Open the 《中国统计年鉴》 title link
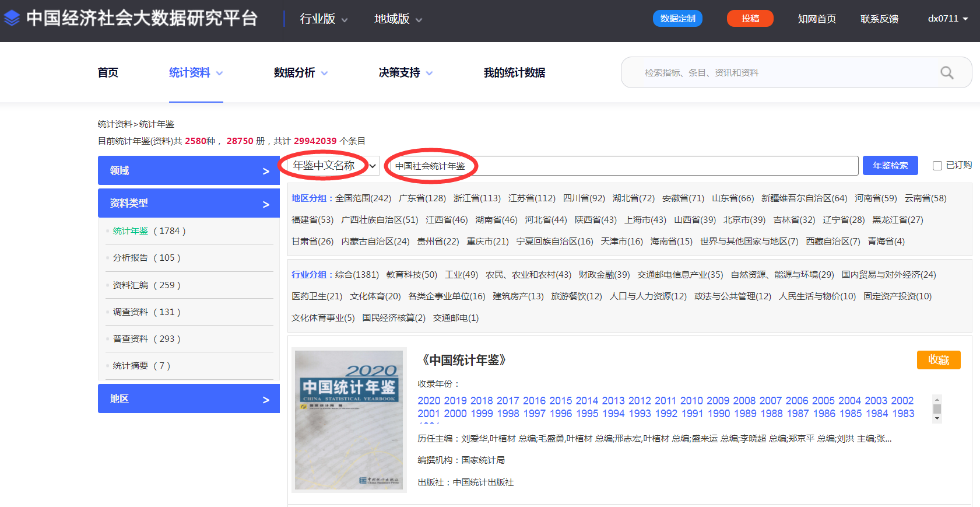 (x=464, y=360)
